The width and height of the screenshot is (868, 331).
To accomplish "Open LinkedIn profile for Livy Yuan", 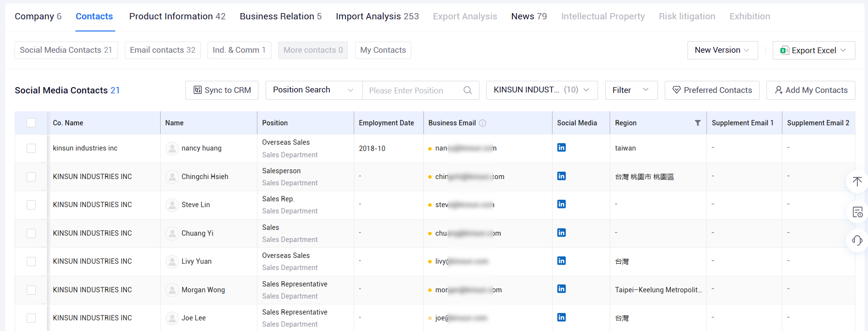I will [561, 261].
